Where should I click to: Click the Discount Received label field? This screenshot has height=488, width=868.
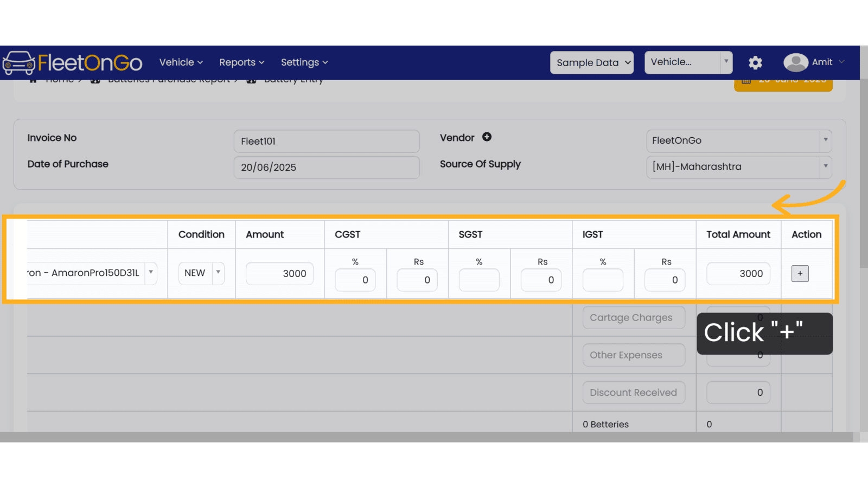tap(634, 393)
